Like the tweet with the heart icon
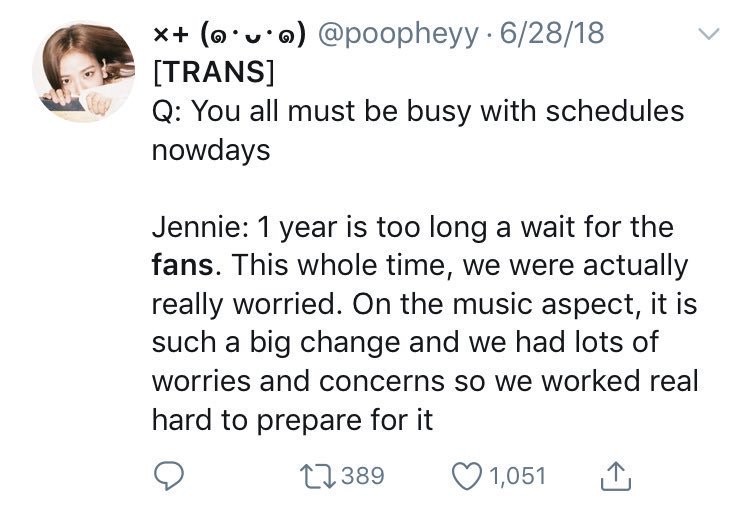The width and height of the screenshot is (749, 510). click(467, 476)
